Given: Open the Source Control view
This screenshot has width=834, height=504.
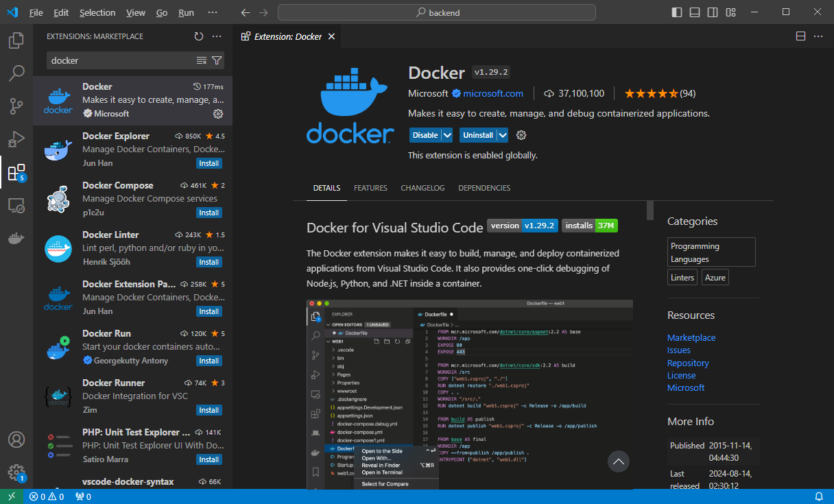Looking at the screenshot, I should (16, 106).
